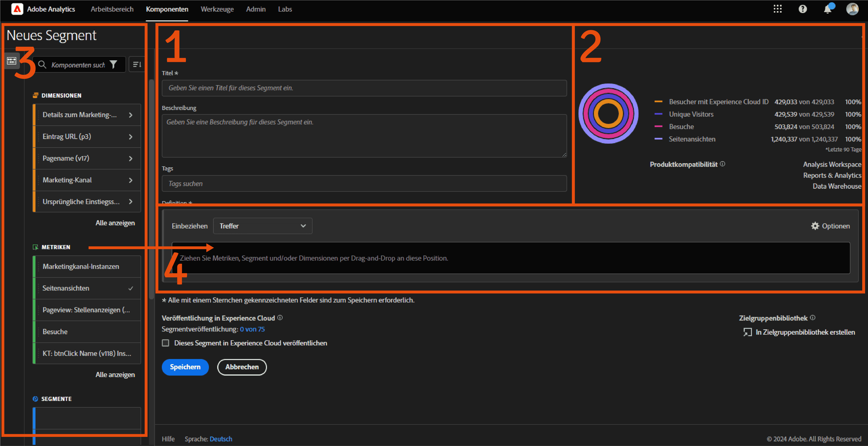The image size is (868, 446).
Task: Click the concentric rings preview chart
Action: pos(608,113)
